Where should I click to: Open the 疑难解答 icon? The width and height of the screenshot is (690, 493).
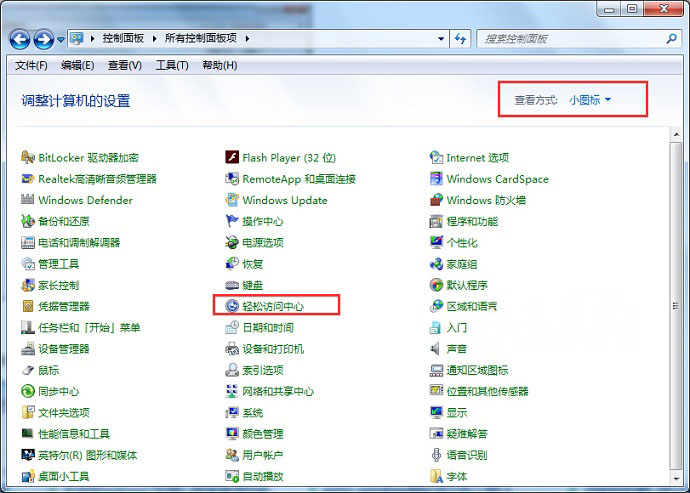(x=436, y=434)
